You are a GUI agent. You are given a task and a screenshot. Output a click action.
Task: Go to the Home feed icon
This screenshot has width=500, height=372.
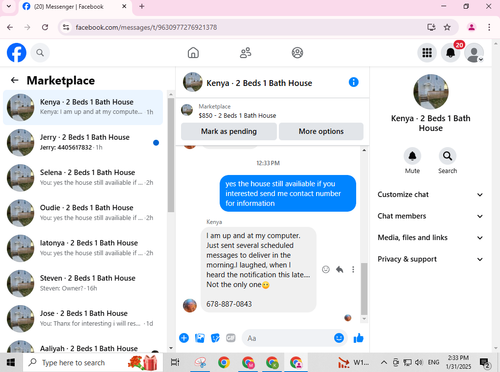[193, 53]
